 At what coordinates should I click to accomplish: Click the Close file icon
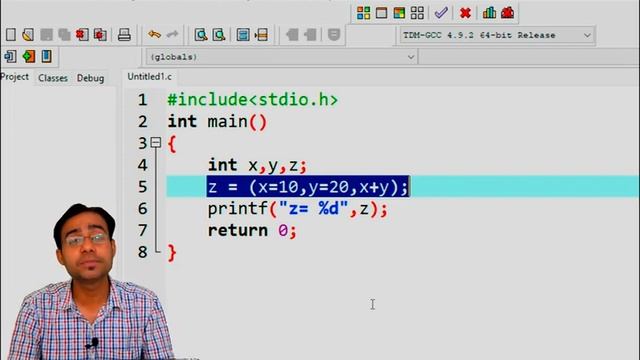click(82, 35)
